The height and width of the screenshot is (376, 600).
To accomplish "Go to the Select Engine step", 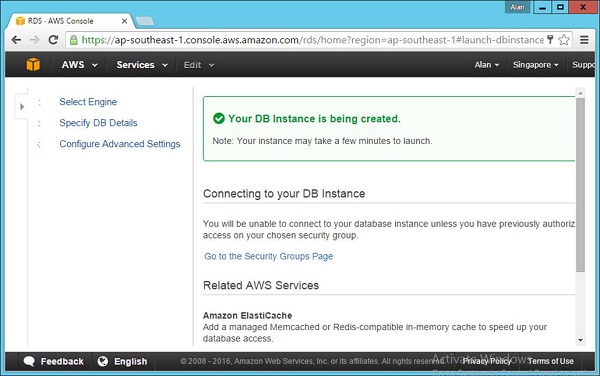I will [88, 102].
